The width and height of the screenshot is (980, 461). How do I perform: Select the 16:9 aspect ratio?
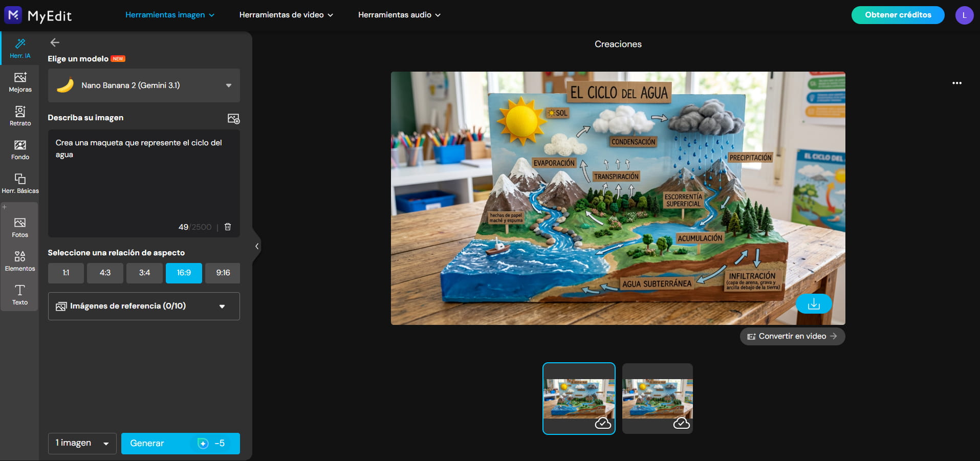[x=184, y=273]
